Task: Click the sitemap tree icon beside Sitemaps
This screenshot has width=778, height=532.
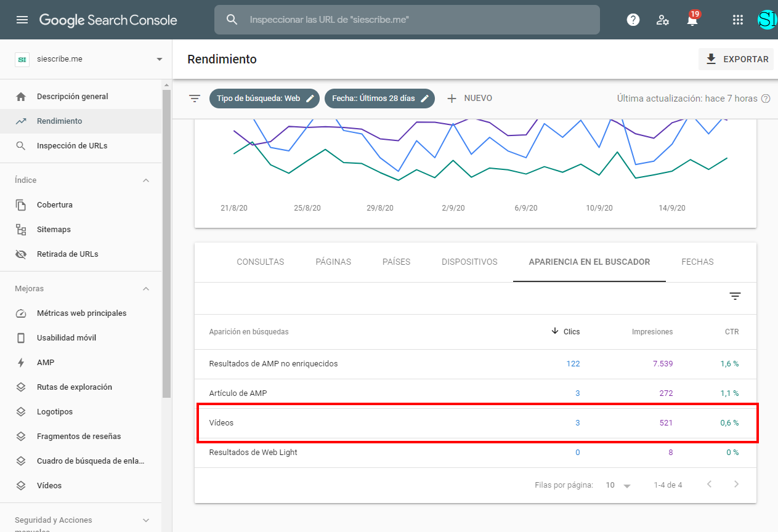Action: (x=21, y=230)
